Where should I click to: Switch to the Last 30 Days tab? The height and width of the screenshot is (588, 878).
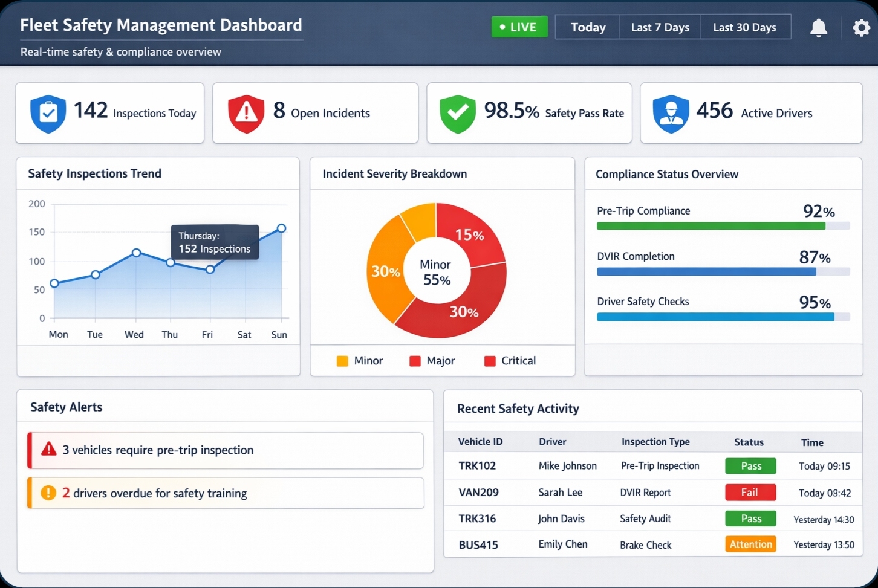tap(744, 27)
